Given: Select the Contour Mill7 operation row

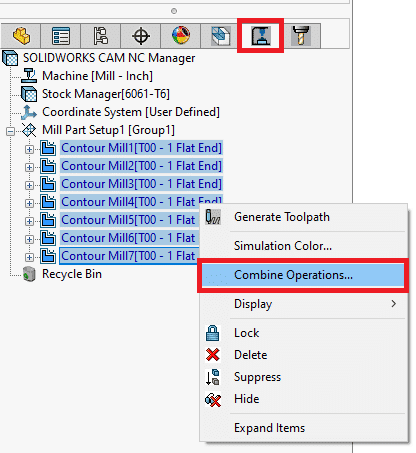Looking at the screenshot, I should pyautogui.click(x=130, y=256).
